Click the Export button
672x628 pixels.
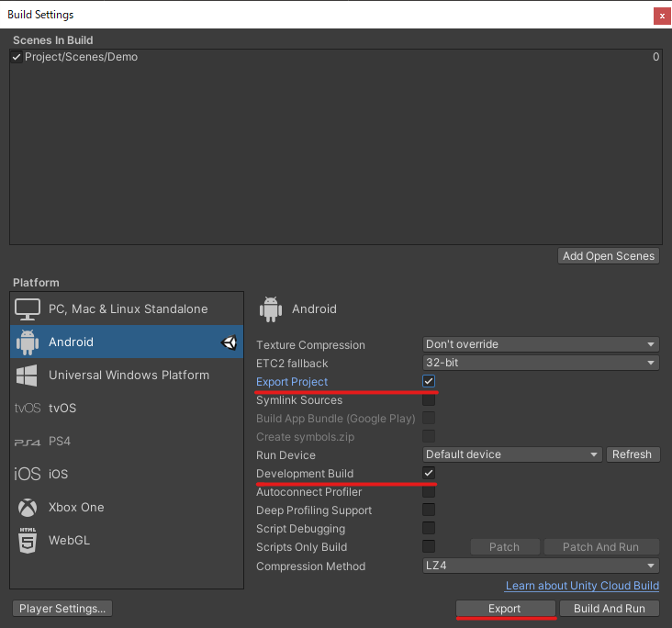505,609
